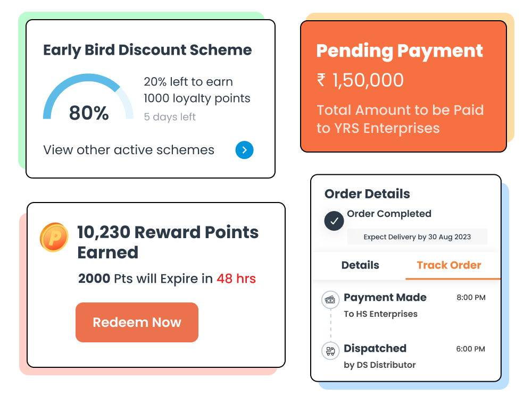Click the checkmark icon for Order Completed
Screen dimensions: 532x404
click(334, 221)
